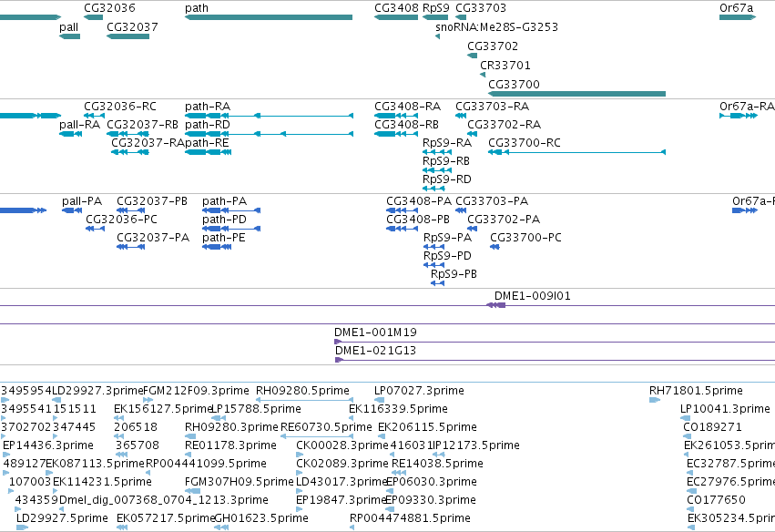The width and height of the screenshot is (775, 532).
Task: Click the path-RE transcript label
Action: click(207, 143)
